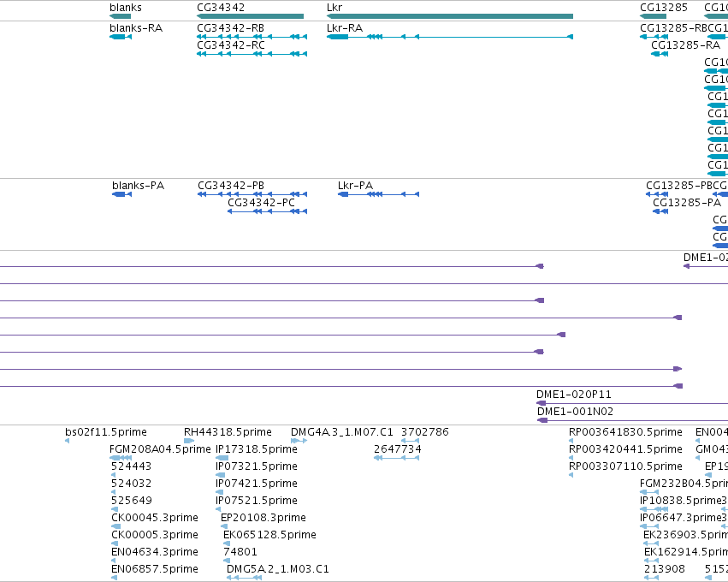Click the IP10838.5prime EST label
Image resolution: width=728 pixels, height=582 pixels.
pyautogui.click(x=679, y=501)
